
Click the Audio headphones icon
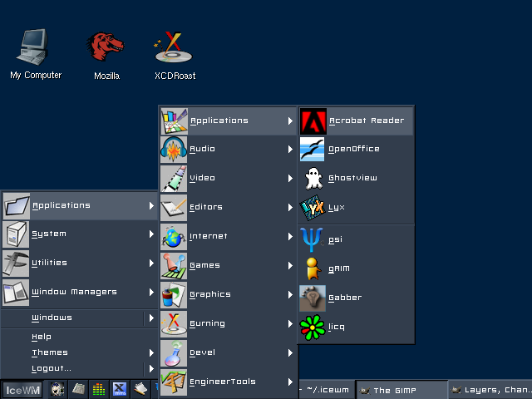point(174,149)
